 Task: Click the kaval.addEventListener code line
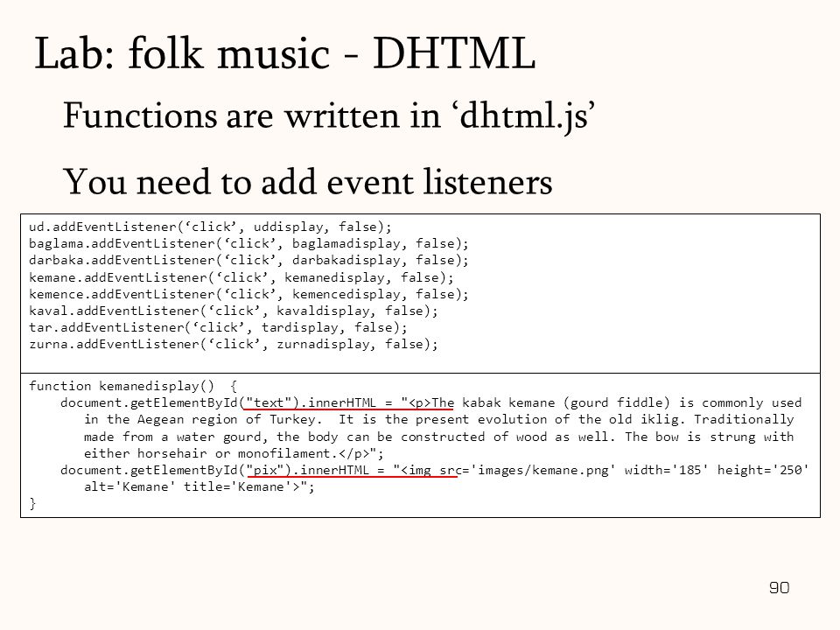[x=233, y=311]
